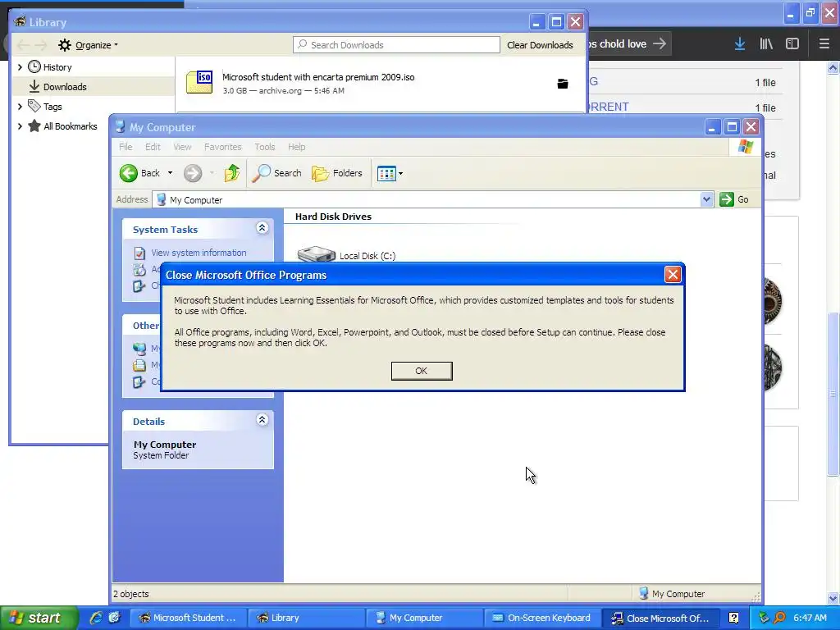
Task: Click the My Computer taskbar button
Action: [423, 618]
